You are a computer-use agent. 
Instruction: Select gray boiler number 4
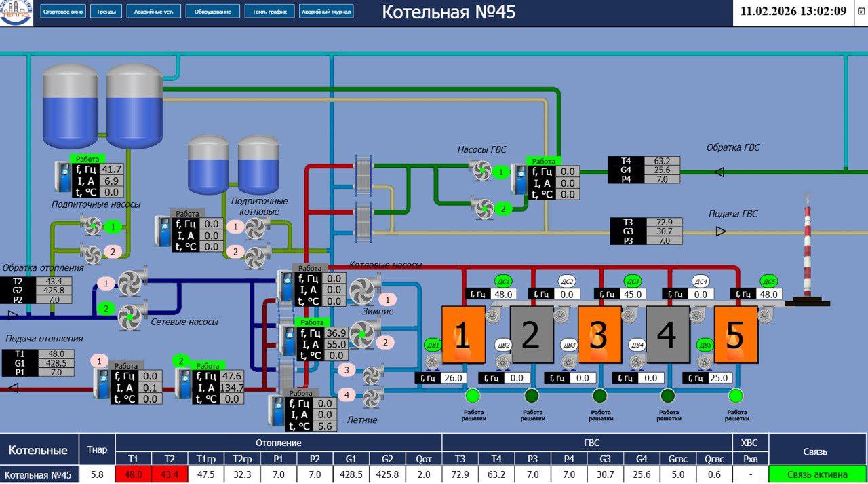(x=667, y=335)
